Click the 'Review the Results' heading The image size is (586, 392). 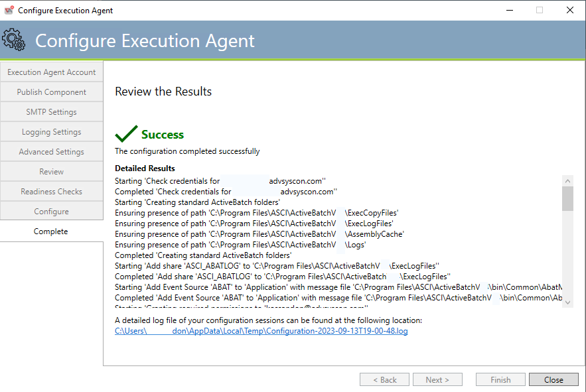(x=163, y=91)
